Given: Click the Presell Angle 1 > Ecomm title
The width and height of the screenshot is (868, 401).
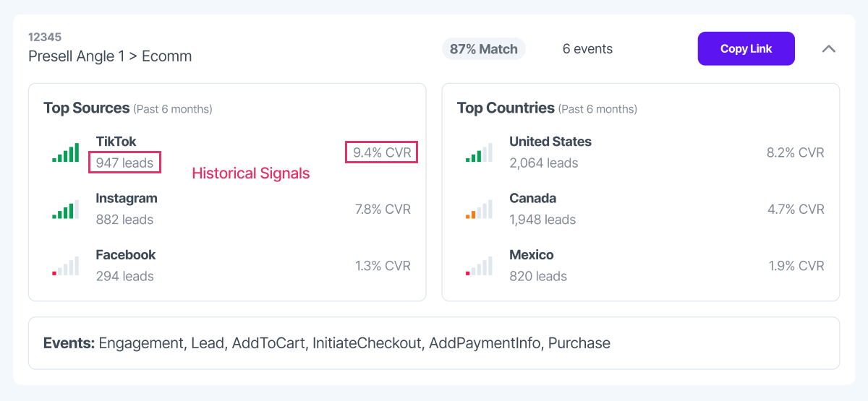Looking at the screenshot, I should pos(110,56).
